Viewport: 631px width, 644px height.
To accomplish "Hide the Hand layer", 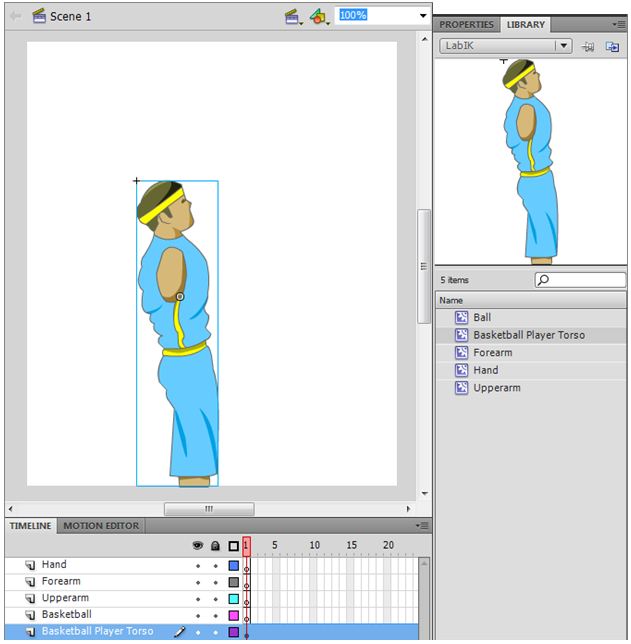I will (x=197, y=565).
